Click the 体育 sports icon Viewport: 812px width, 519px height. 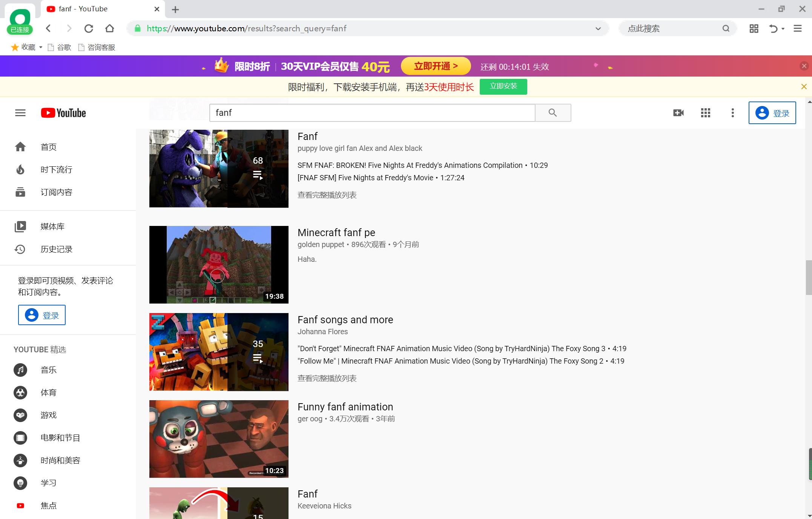(20, 392)
